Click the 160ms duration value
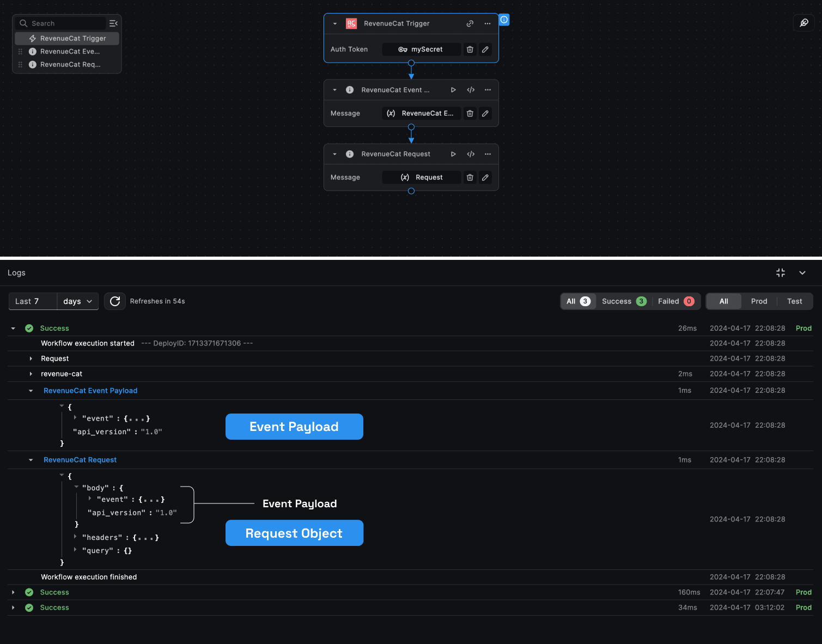The height and width of the screenshot is (644, 822). click(x=689, y=592)
